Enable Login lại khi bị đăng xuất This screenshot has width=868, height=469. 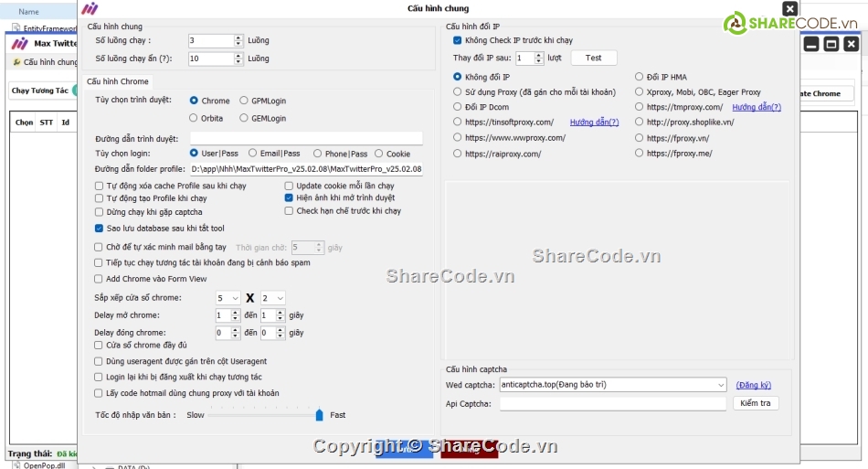99,377
